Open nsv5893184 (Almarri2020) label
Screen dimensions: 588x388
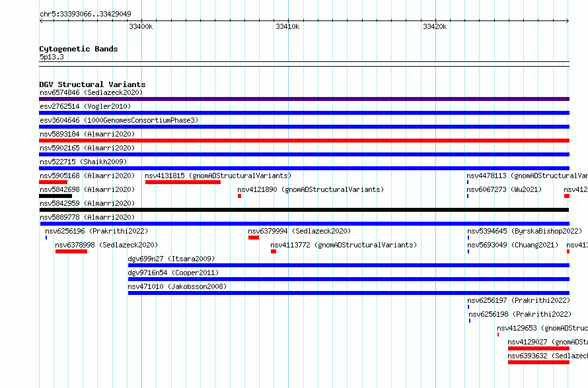(87, 134)
